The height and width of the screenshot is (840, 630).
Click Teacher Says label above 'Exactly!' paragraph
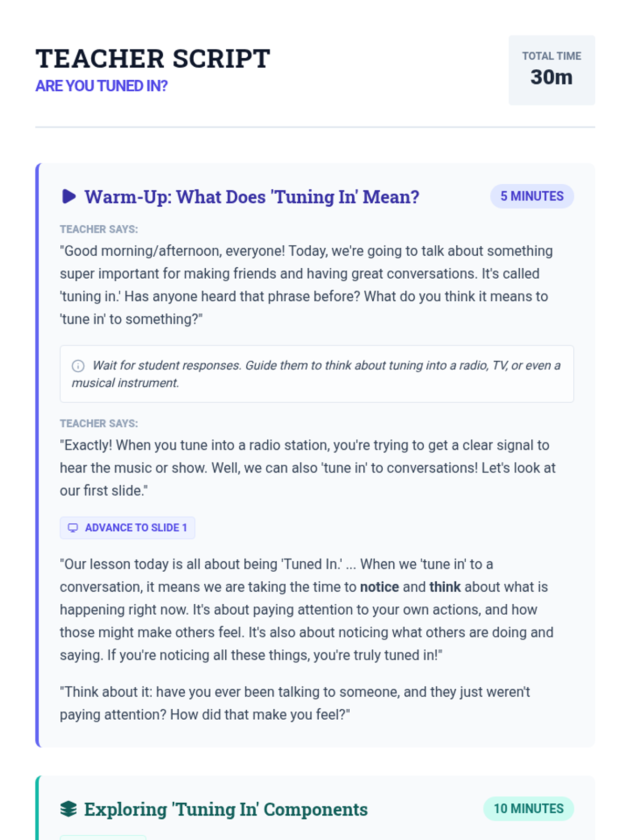pyautogui.click(x=99, y=424)
